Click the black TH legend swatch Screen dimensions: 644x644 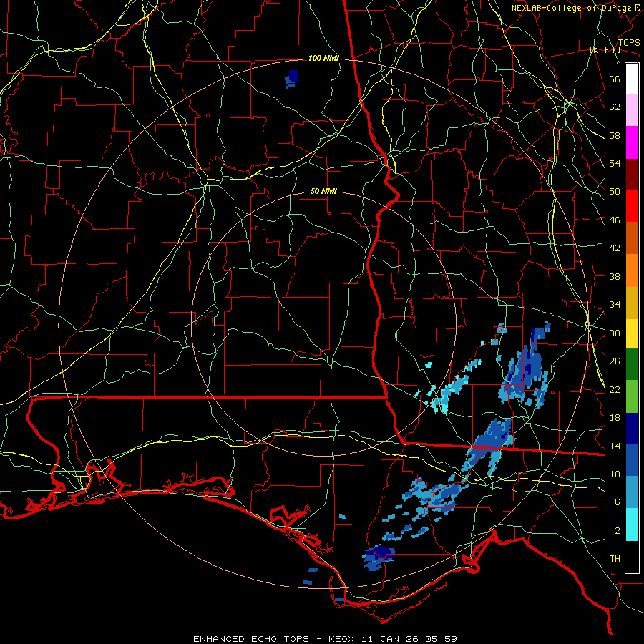click(x=632, y=556)
